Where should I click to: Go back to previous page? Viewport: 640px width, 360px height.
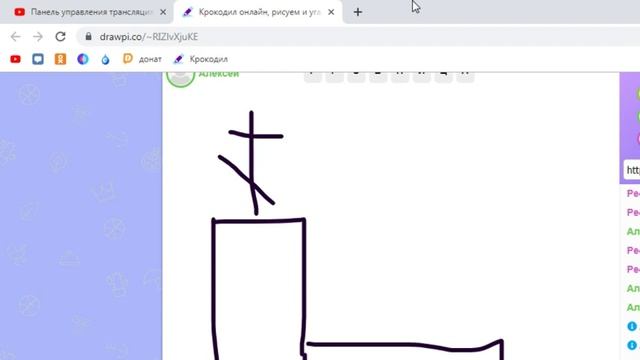(x=16, y=37)
